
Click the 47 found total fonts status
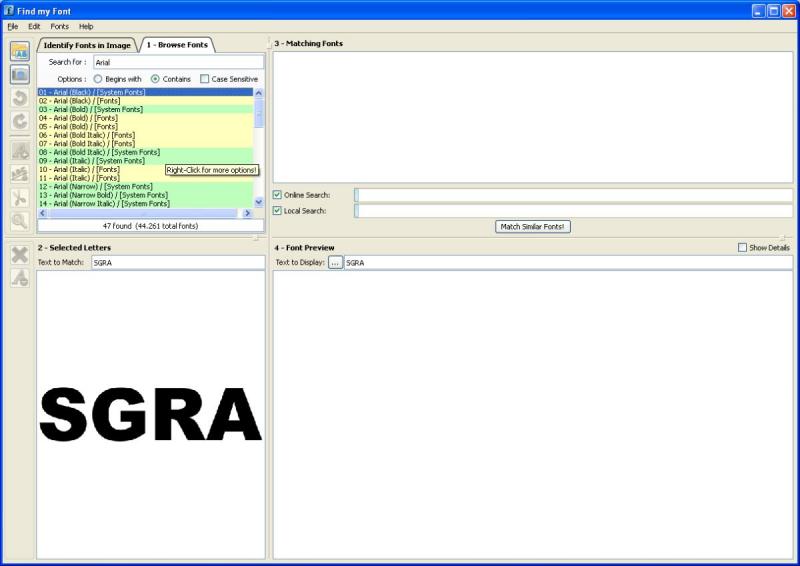[x=151, y=226]
